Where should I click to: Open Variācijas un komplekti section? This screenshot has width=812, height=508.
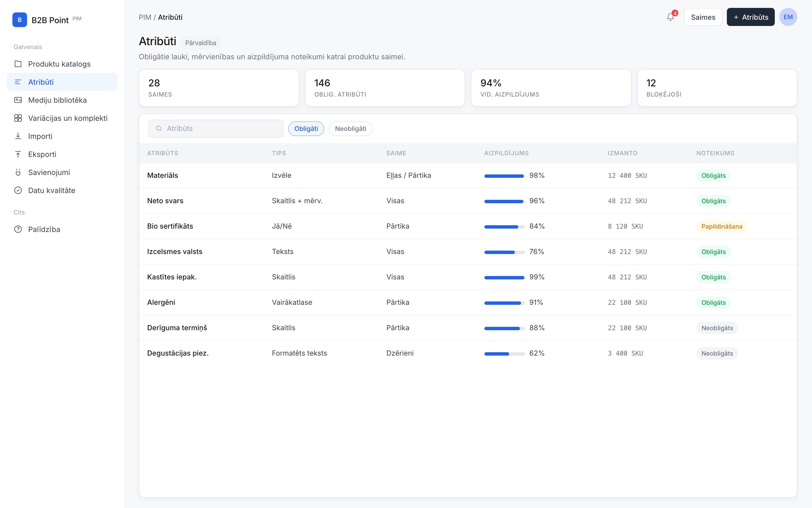point(62,118)
